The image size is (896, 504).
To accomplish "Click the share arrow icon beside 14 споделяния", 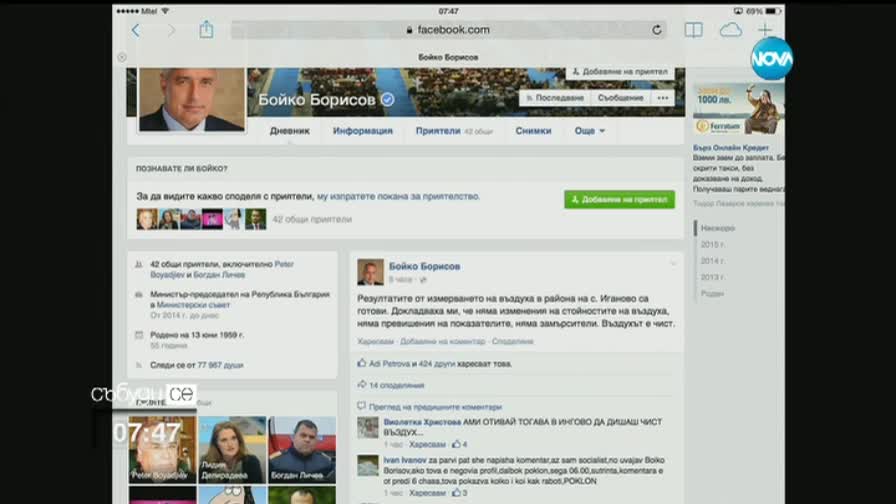I will tap(362, 385).
